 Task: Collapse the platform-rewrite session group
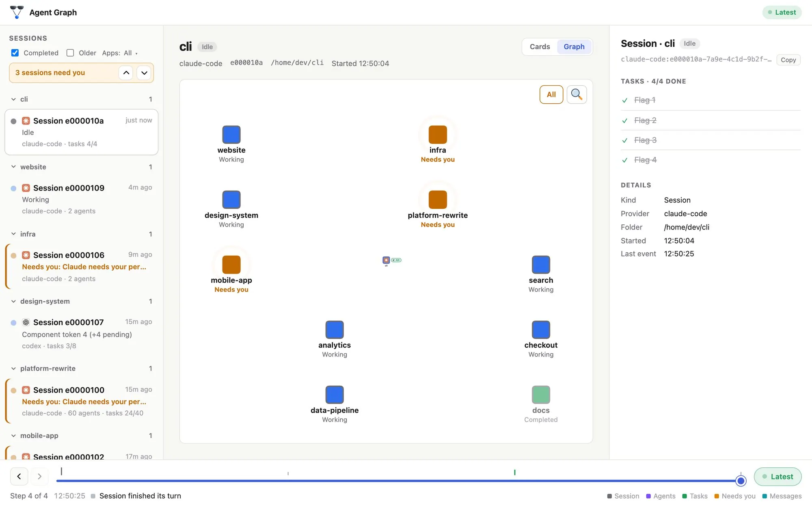point(13,369)
